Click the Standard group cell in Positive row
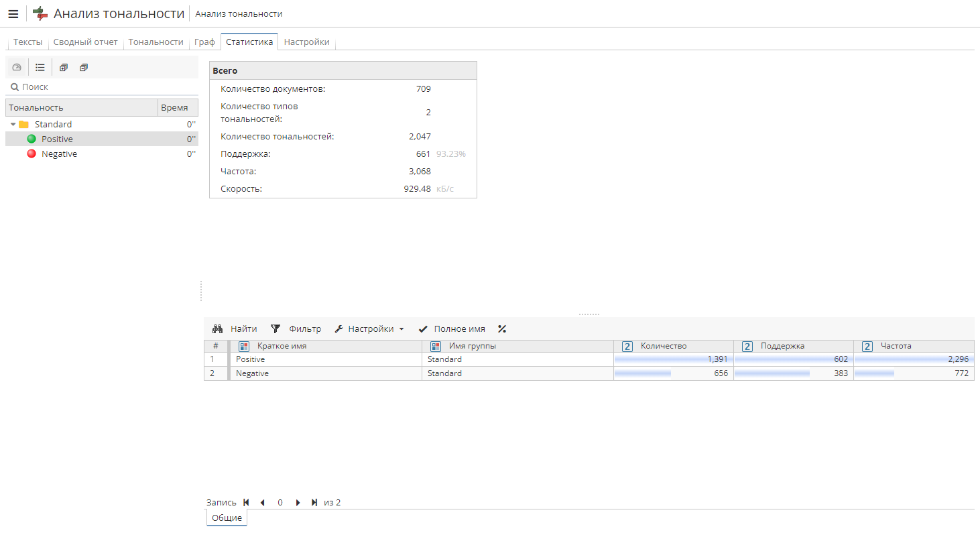The image size is (980, 545). click(518, 359)
